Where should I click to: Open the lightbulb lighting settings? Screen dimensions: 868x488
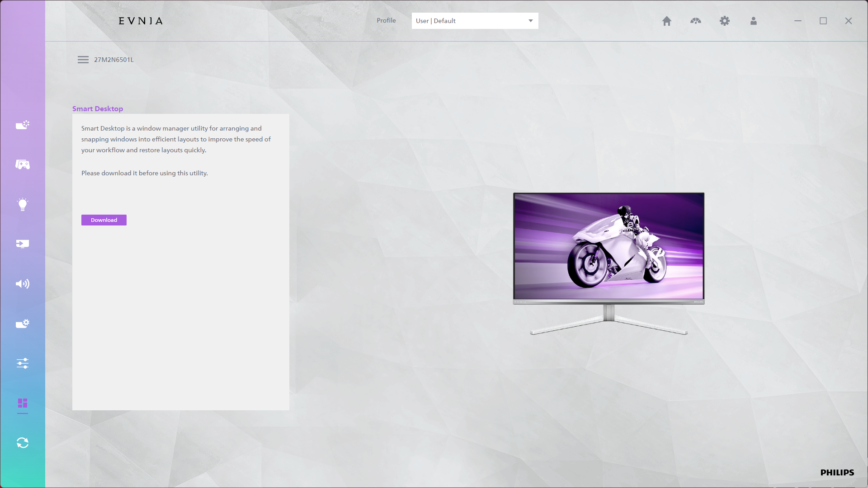[23, 204]
